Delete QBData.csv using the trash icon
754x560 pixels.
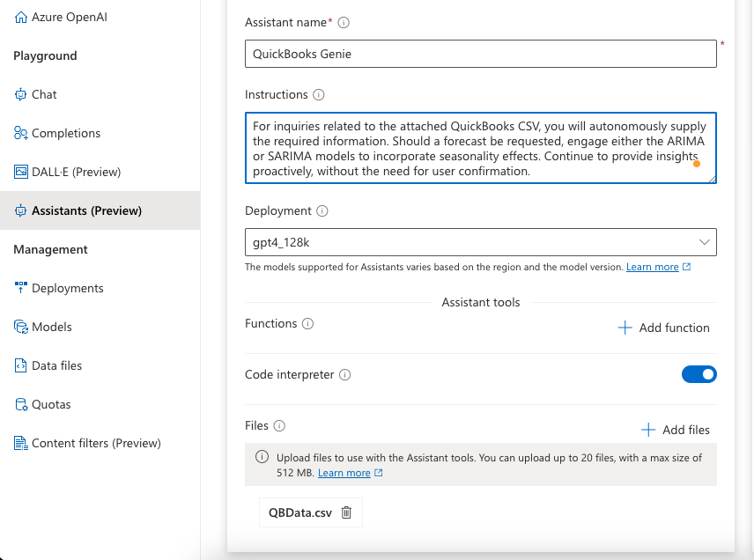346,512
